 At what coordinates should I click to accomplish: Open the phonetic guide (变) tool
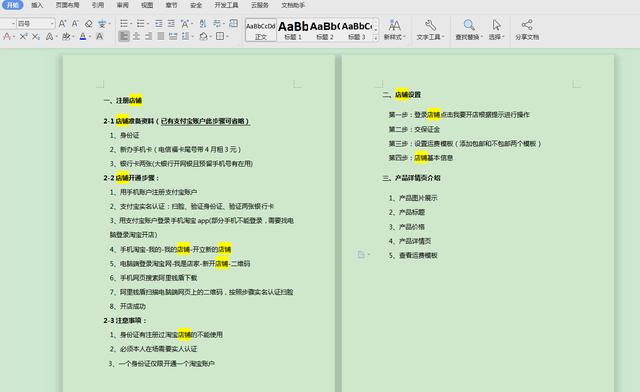coord(102,24)
